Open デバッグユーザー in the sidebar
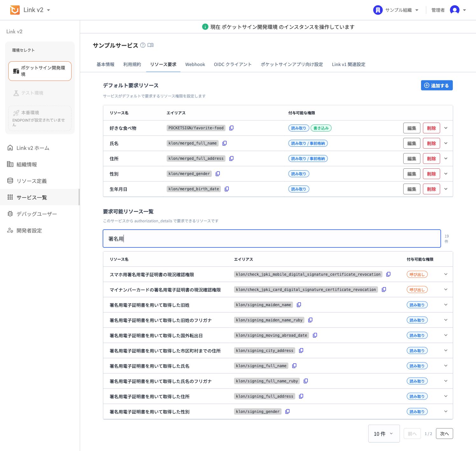This screenshot has width=476, height=451. coord(40,214)
